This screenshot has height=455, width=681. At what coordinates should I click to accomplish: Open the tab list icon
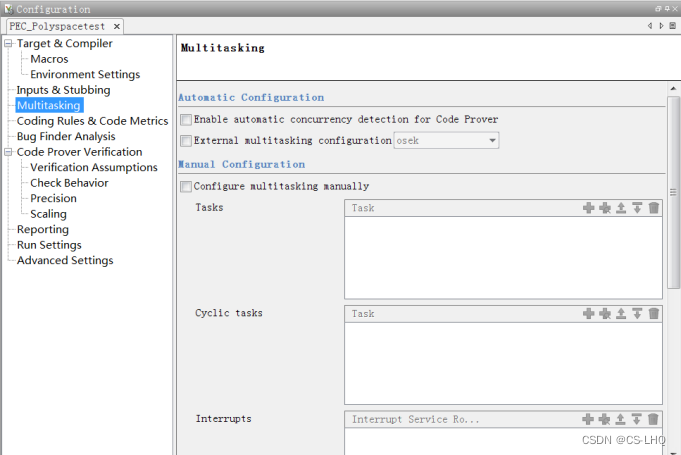click(672, 26)
